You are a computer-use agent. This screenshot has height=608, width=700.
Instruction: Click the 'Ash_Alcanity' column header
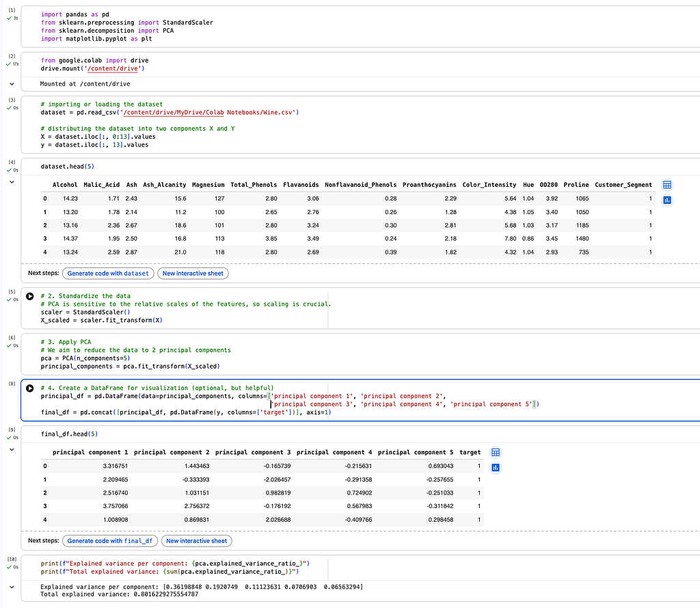pos(164,185)
